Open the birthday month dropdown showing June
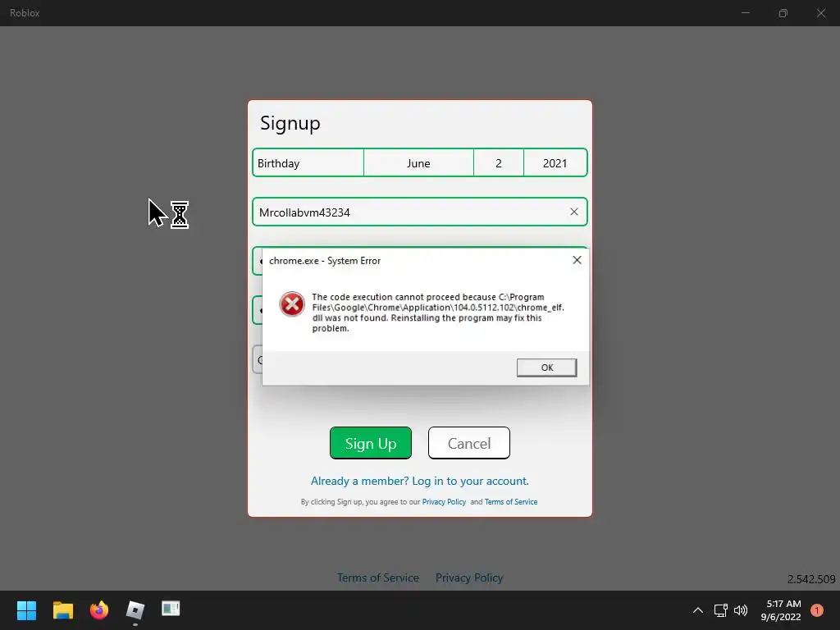Viewport: 840px width, 630px height. click(x=418, y=163)
